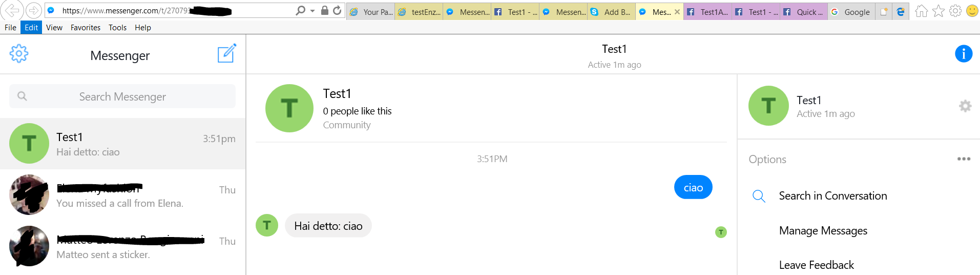Switch to the Google tab
This screenshot has width=980, height=275.
(x=851, y=12)
